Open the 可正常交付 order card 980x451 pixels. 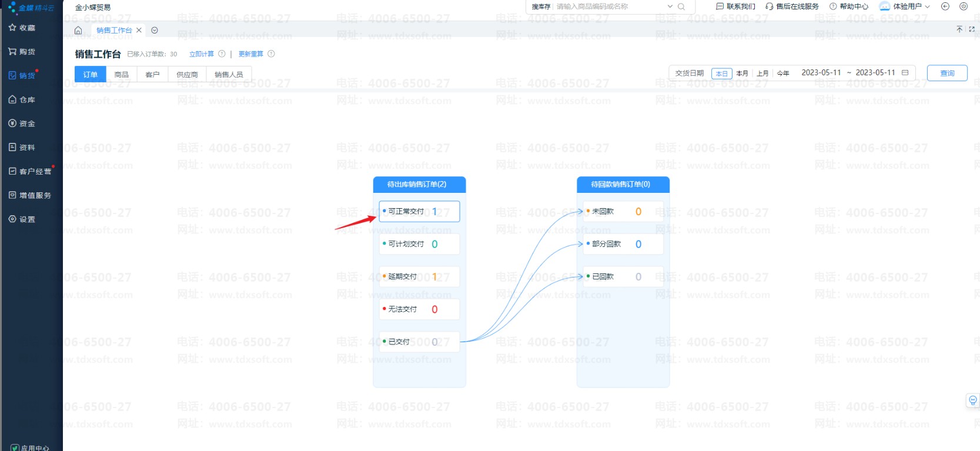coord(419,212)
